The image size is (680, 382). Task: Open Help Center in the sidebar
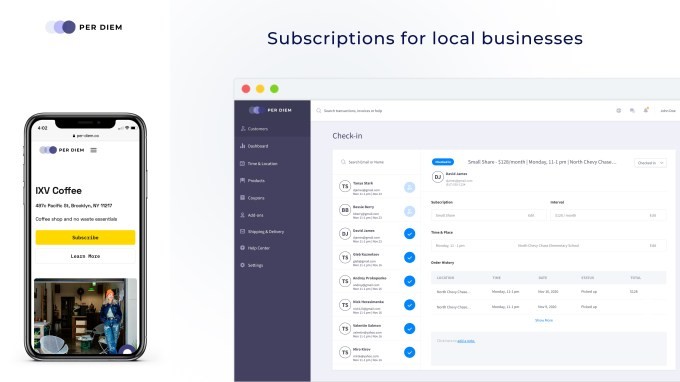[x=255, y=248]
